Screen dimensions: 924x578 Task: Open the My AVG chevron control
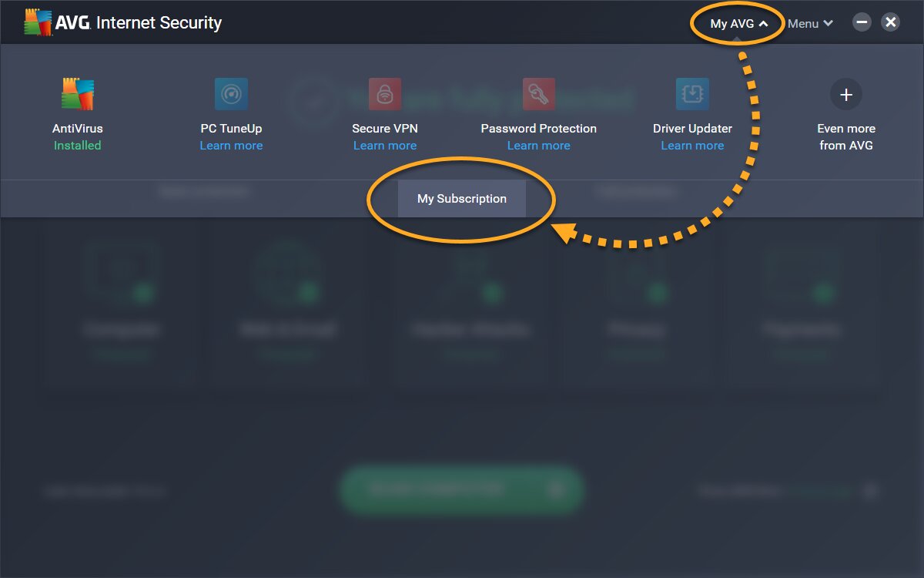pos(762,23)
